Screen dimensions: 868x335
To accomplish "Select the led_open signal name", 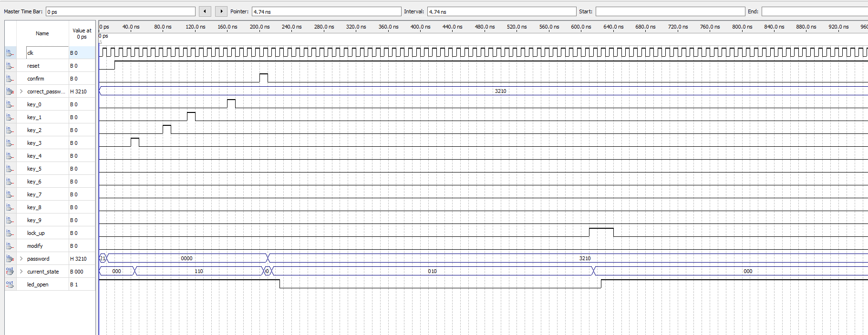I will (38, 284).
